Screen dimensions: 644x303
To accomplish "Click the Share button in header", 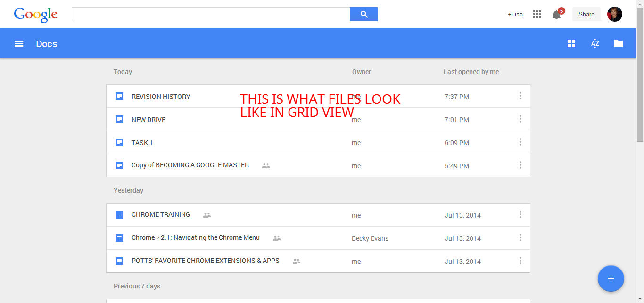I will (586, 14).
